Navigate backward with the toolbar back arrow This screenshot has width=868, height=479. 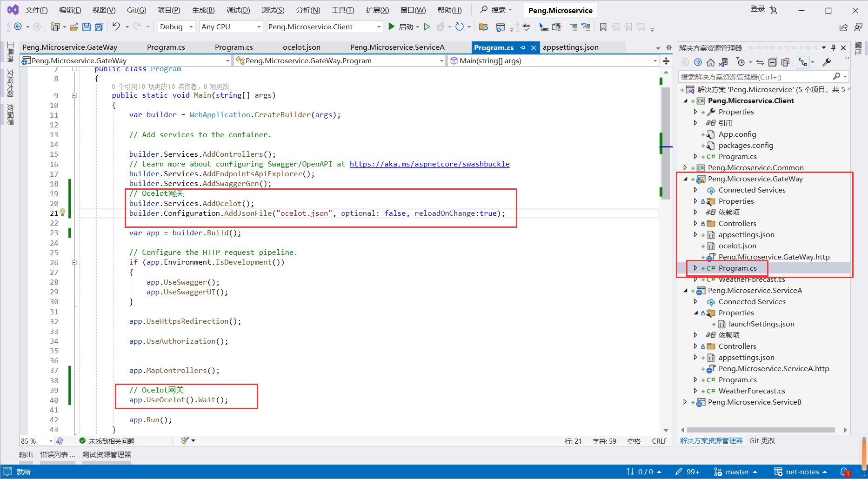18,27
